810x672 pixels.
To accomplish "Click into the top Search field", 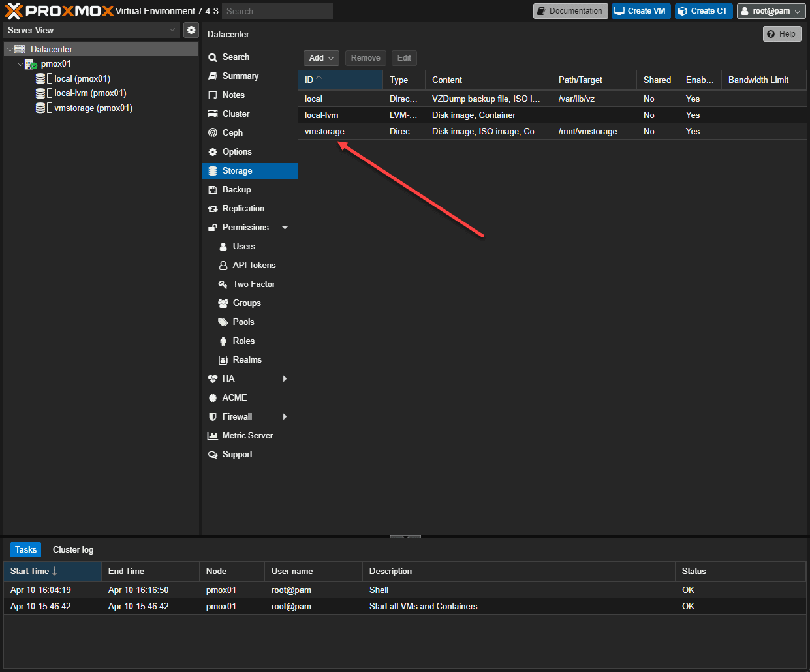I will 277,11.
